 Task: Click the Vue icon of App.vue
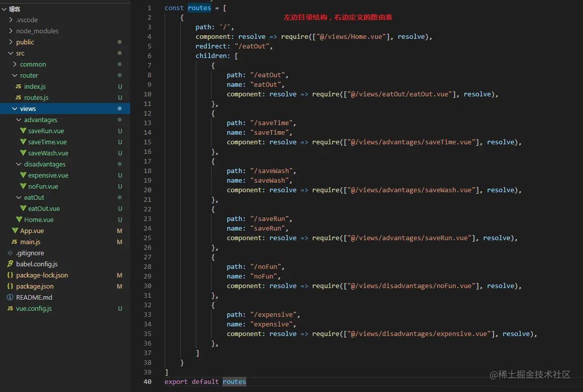15,231
